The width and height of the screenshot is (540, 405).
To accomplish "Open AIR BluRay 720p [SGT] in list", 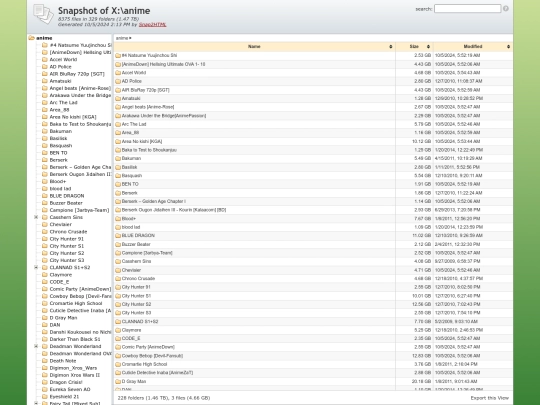I will [x=146, y=90].
